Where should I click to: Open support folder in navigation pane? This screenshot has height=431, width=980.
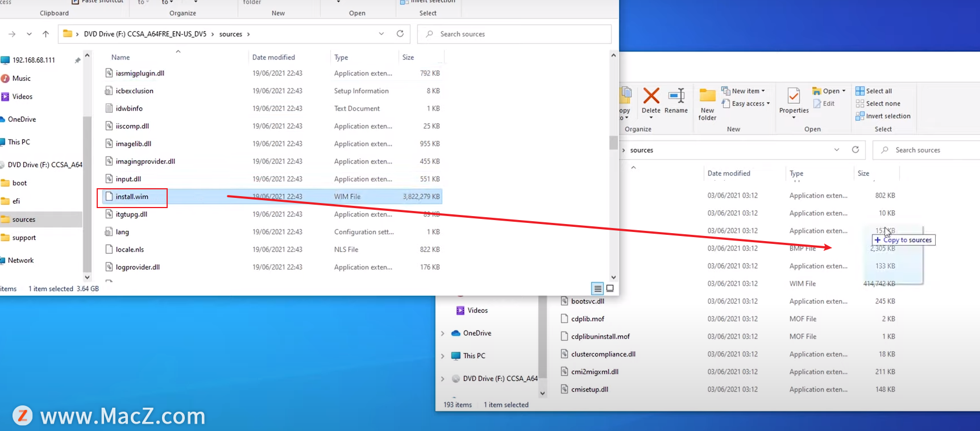coord(24,238)
